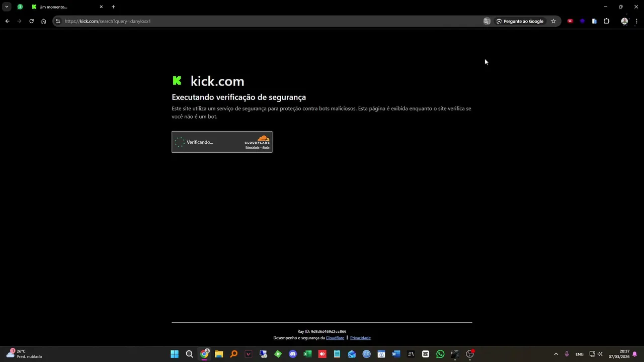This screenshot has height=362, width=644.
Task: Open the weather widget showing 26°C
Action: point(24,354)
